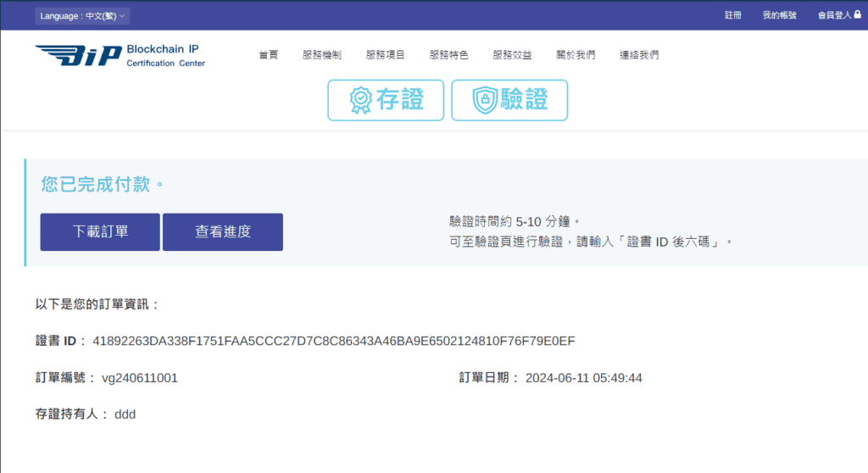Click 會員登入 text to sign in
Image resolution: width=868 pixels, height=473 pixels.
833,15
